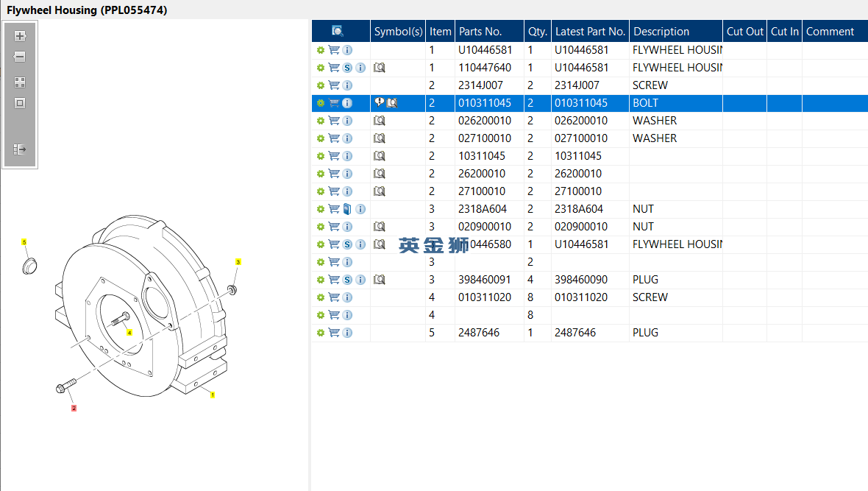Click the four-squares view icon in diagram toolbar
The image size is (868, 491).
coord(20,82)
